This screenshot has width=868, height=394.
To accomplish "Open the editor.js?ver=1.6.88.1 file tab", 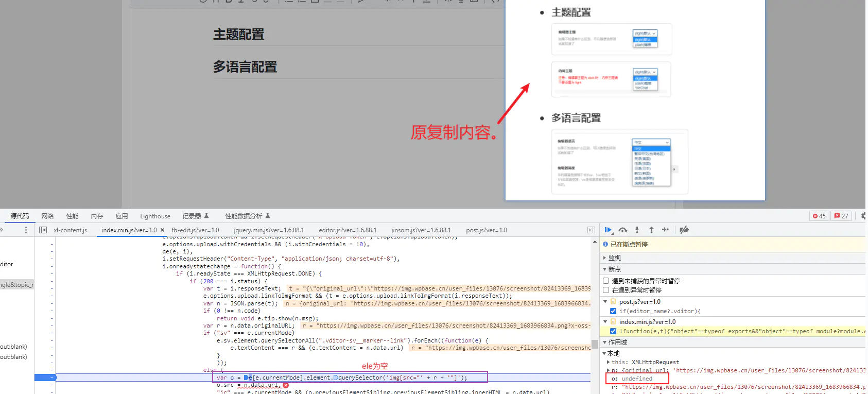I will [x=348, y=230].
